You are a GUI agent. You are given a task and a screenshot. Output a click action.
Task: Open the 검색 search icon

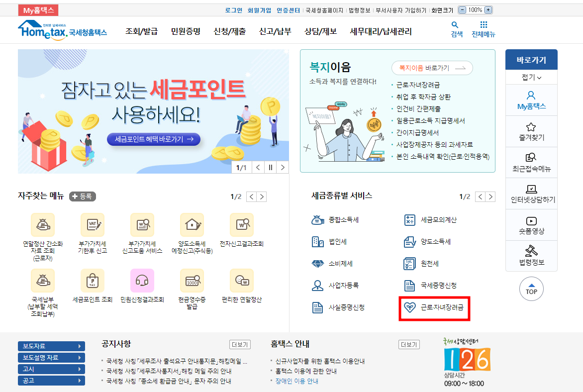(x=457, y=29)
